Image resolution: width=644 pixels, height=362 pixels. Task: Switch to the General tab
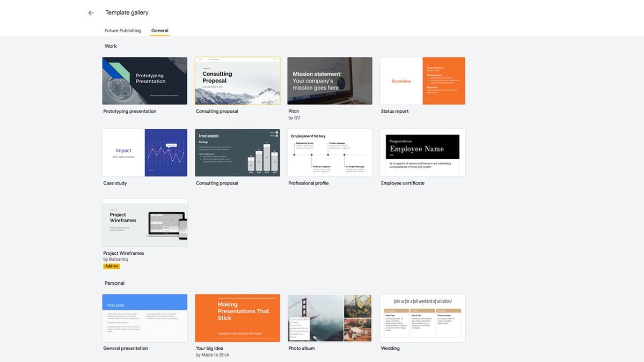[159, 31]
